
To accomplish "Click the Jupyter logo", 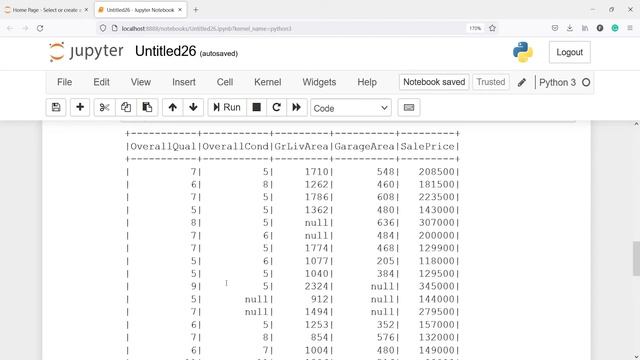I will tap(86, 52).
